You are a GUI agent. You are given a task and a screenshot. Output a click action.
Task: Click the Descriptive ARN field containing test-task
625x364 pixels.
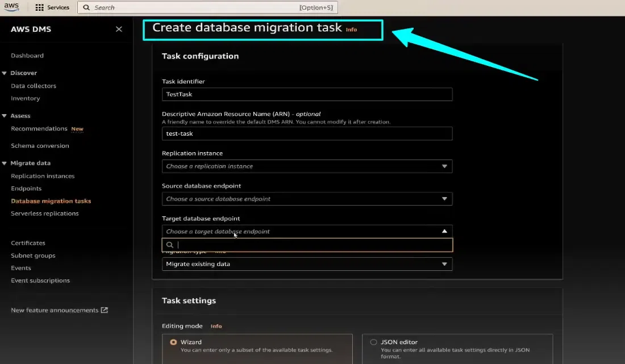307,133
